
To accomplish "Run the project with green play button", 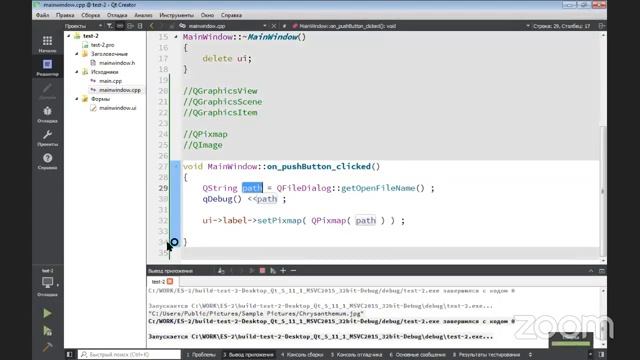I will point(47,313).
